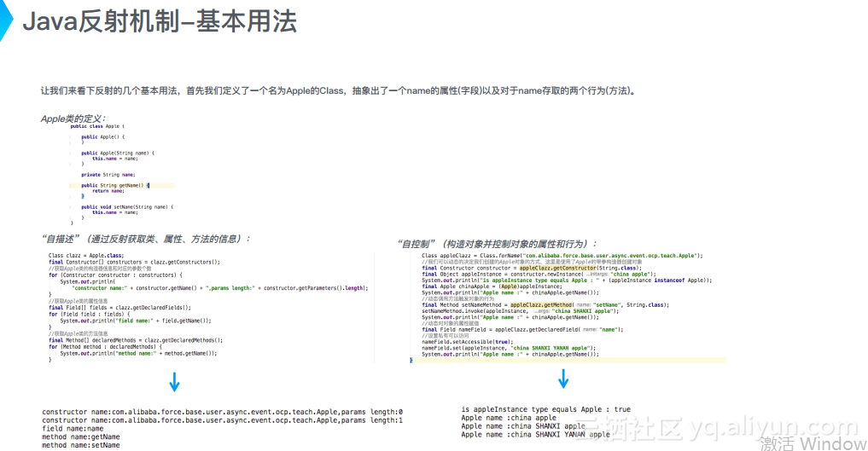Viewport: 868px width, 451px height.
Task: Click the highlighted "appleClazz.getMethod" code
Action: click(541, 305)
